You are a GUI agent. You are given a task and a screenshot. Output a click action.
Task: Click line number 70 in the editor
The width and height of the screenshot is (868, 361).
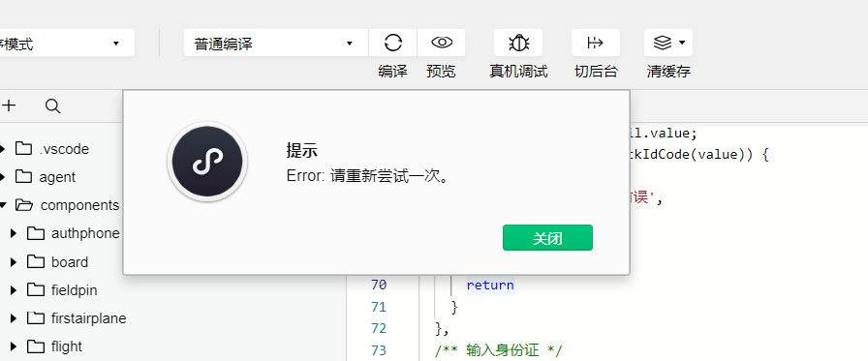(379, 286)
